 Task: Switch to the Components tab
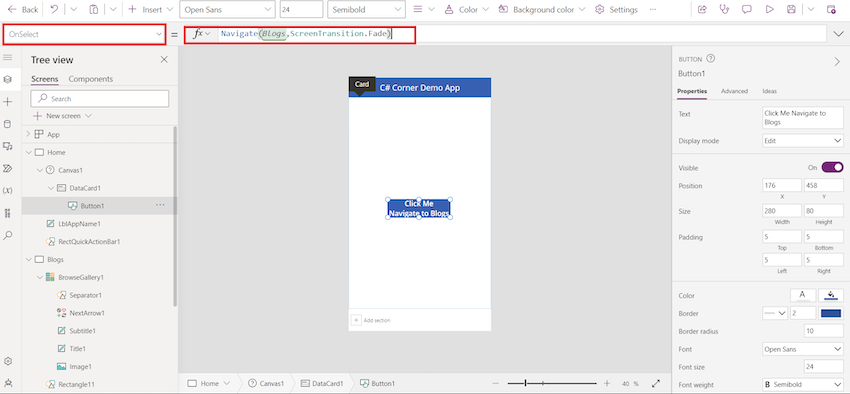click(x=91, y=79)
